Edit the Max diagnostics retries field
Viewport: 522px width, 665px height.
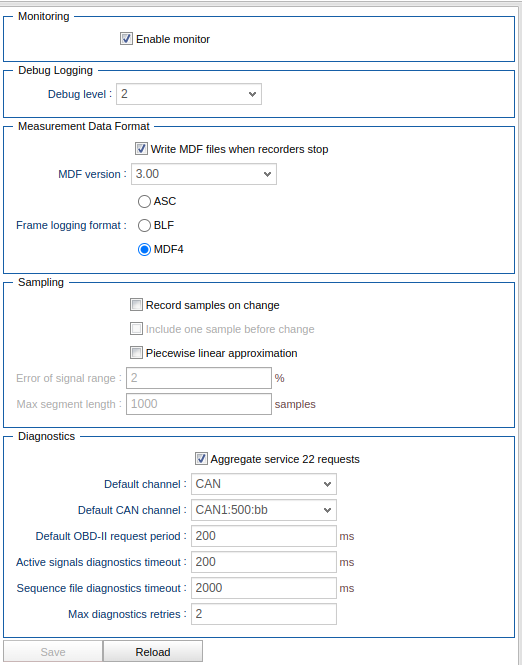[x=264, y=614]
